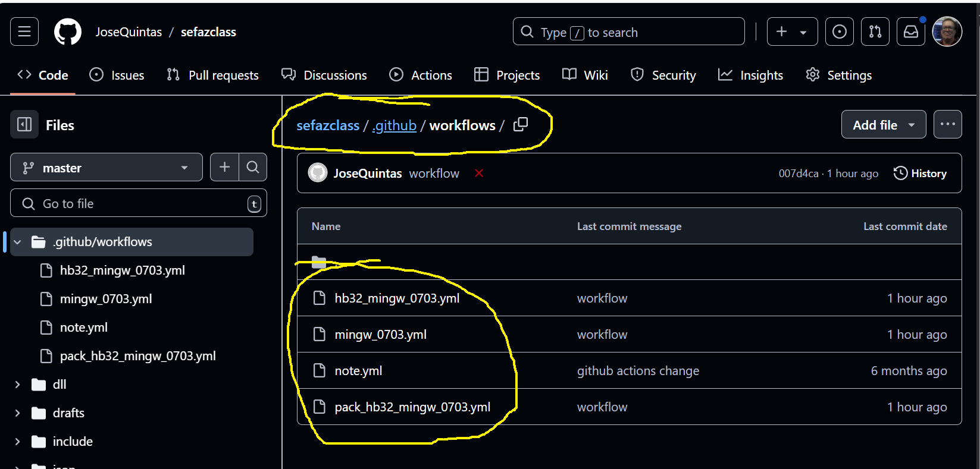Click the failed status X on commit

479,173
